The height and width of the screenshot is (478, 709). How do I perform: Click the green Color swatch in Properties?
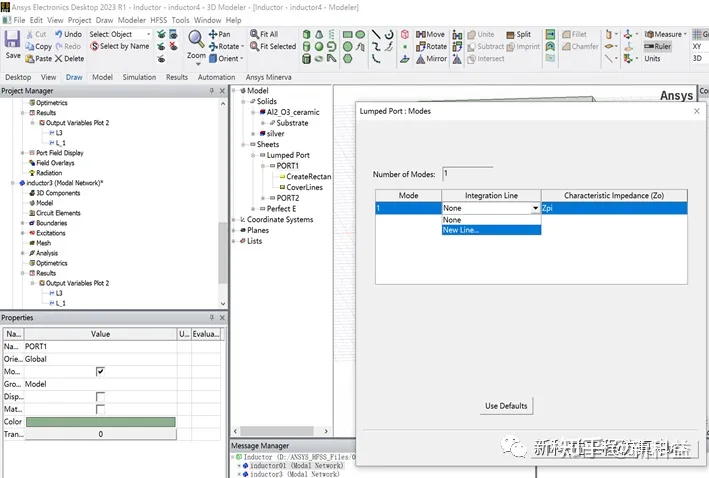[100, 422]
